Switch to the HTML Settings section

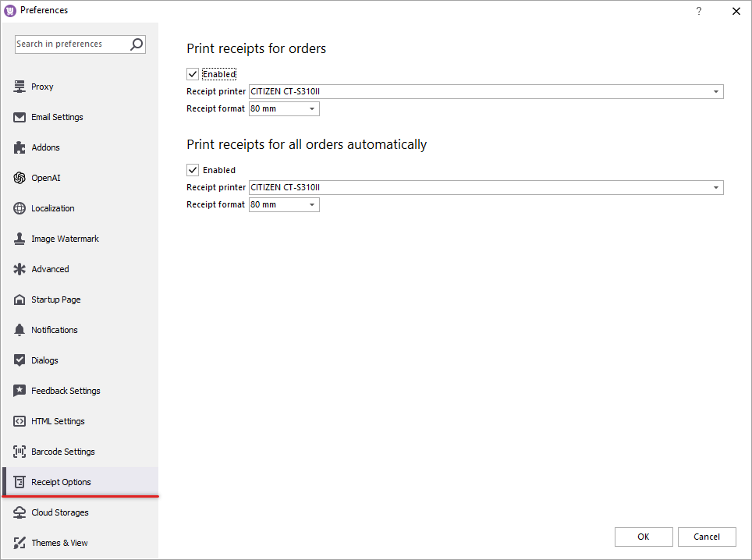[x=58, y=421]
